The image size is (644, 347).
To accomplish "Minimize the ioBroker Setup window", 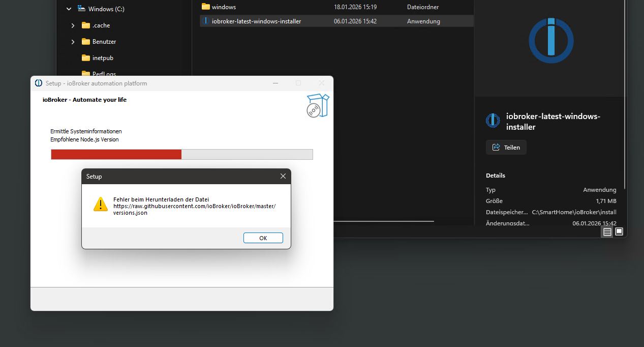I will point(275,83).
